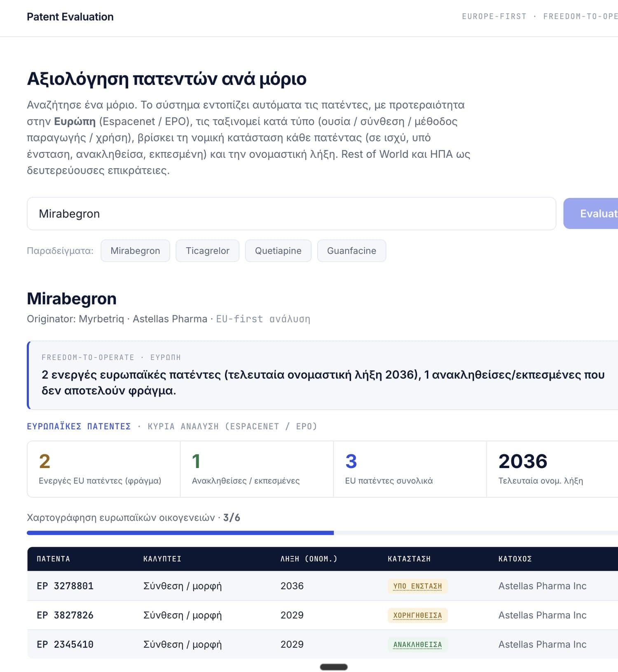Click holder Astellas Pharma Inc for EP 2345410
Viewport: 618px width, 672px height.
(542, 644)
